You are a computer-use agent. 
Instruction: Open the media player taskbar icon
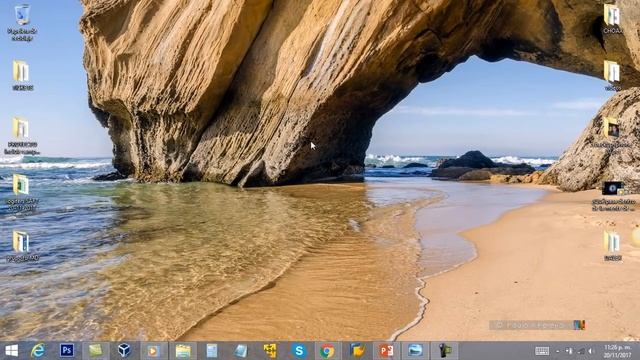tap(153, 351)
